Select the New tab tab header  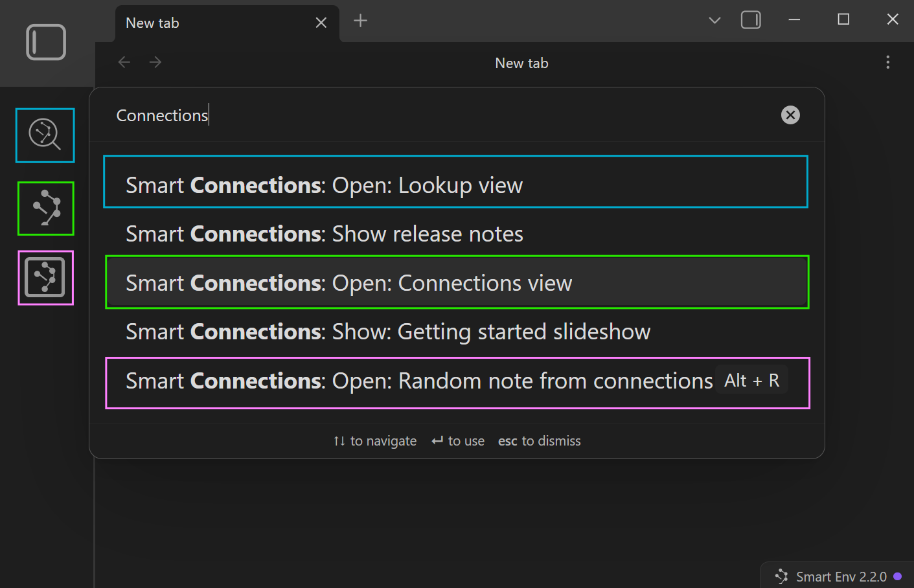214,23
